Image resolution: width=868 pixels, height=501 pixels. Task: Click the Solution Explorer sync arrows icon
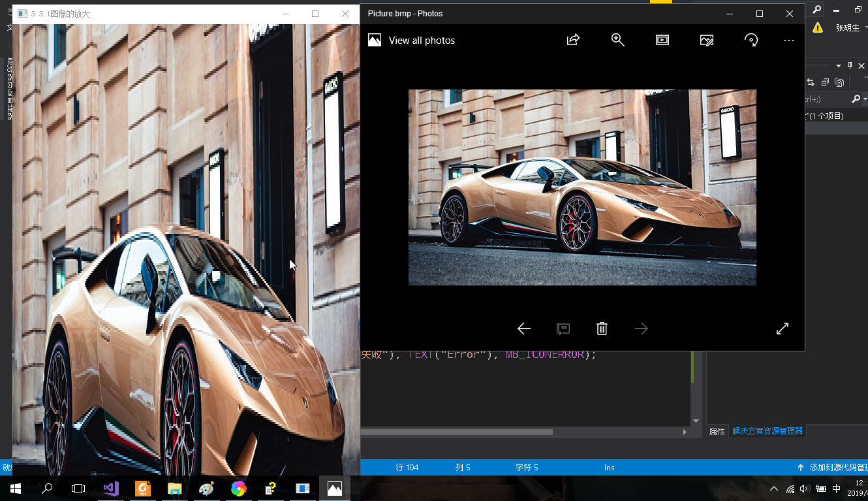pyautogui.click(x=811, y=82)
